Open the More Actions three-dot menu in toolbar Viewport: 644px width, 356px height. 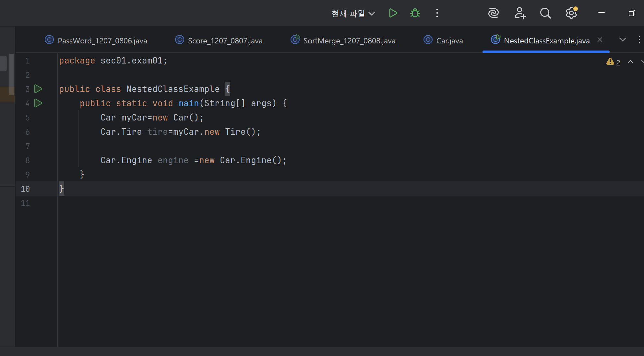point(437,13)
